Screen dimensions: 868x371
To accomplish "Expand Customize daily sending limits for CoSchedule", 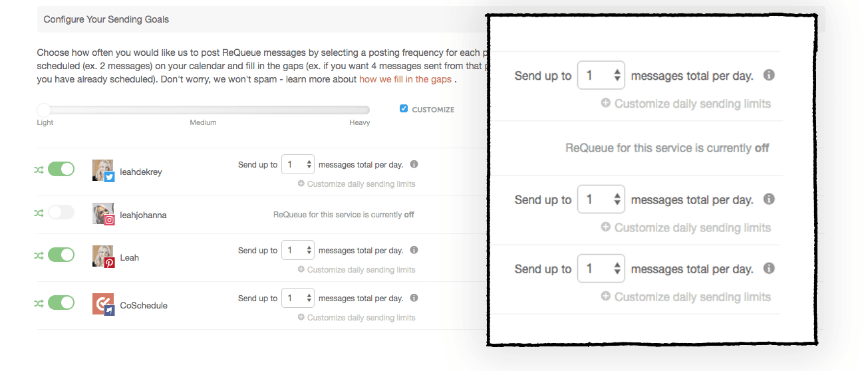I will pos(357,318).
